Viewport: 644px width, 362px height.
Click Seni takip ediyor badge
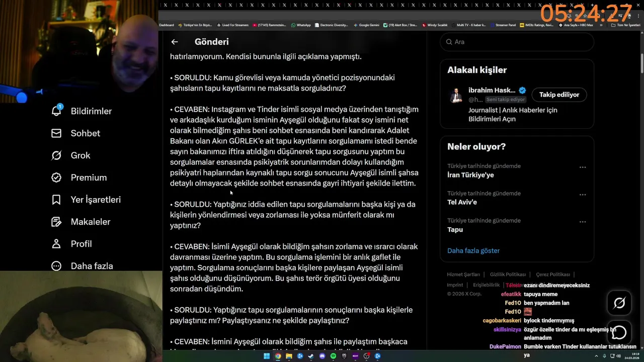(506, 100)
